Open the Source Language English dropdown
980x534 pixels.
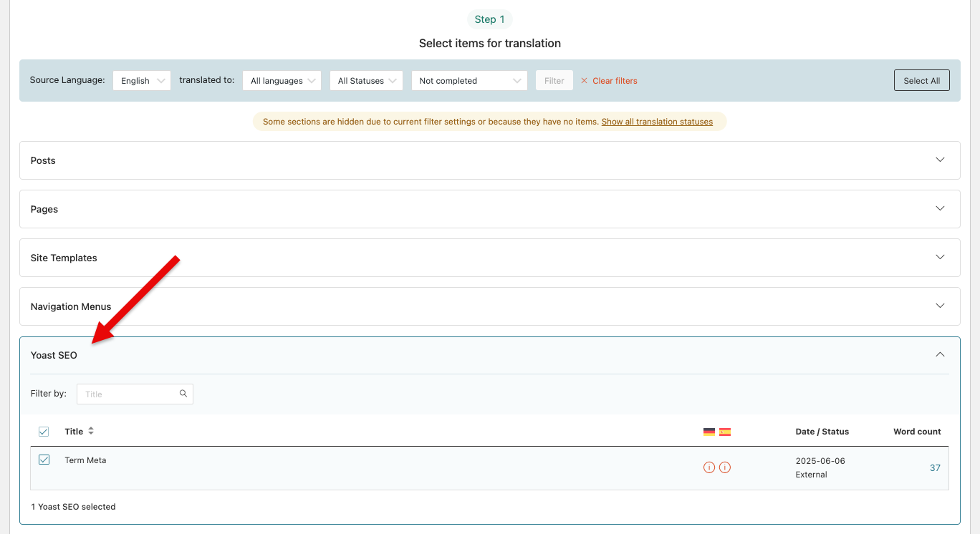(142, 80)
